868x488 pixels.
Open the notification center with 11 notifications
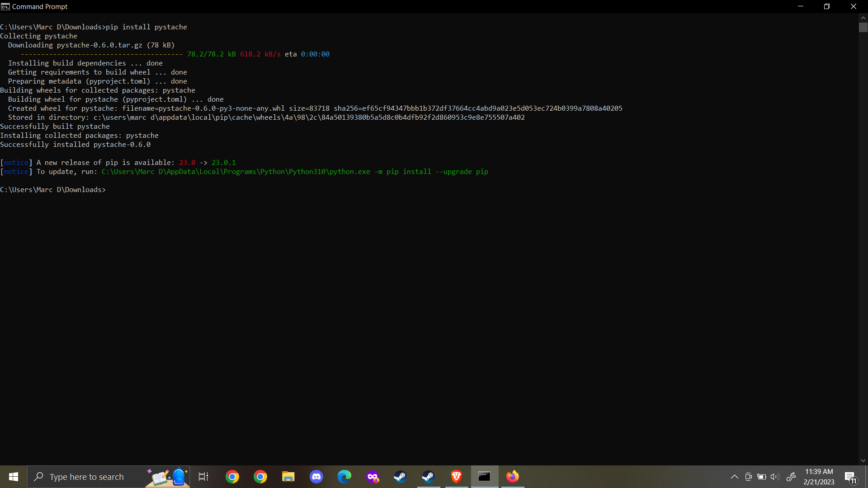[850, 477]
